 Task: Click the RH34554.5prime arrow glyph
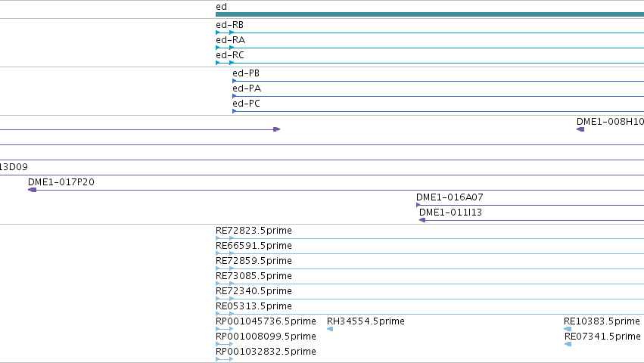click(330, 329)
